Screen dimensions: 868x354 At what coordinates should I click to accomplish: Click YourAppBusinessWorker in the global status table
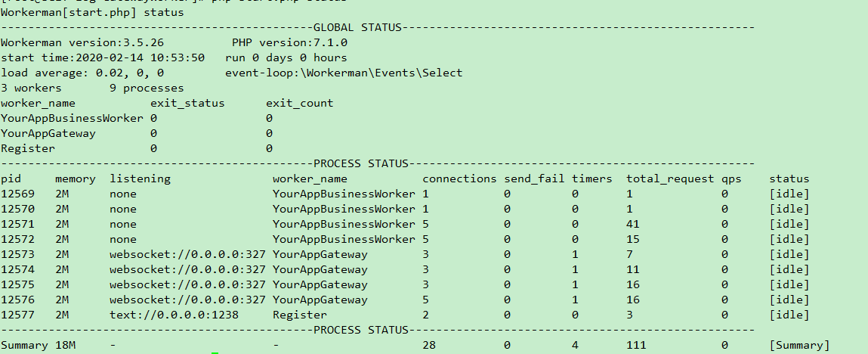(x=72, y=118)
